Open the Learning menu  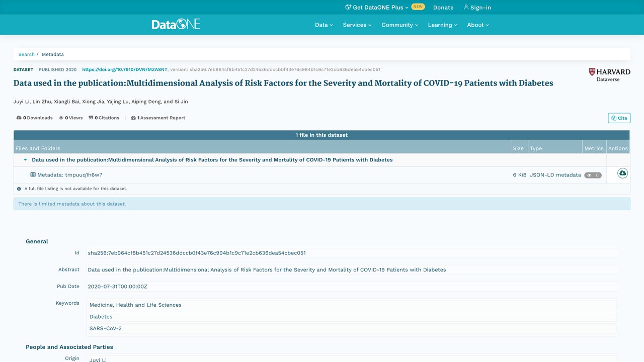[x=443, y=25]
